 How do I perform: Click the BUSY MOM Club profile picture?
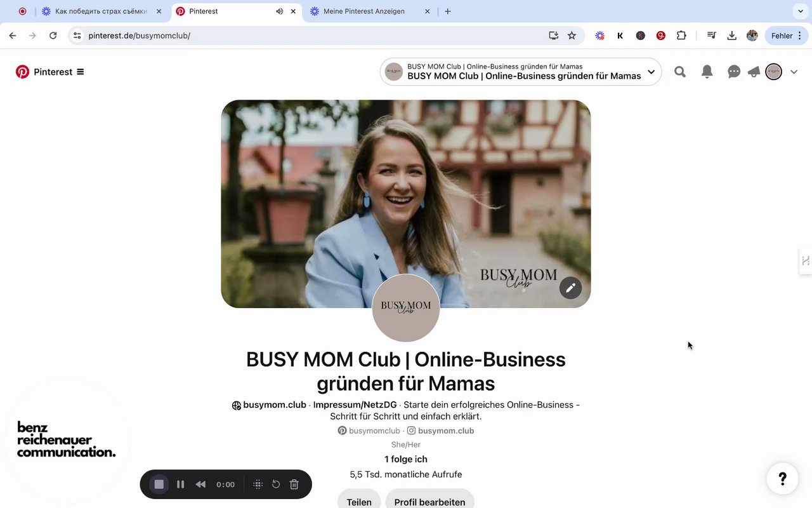(x=406, y=308)
